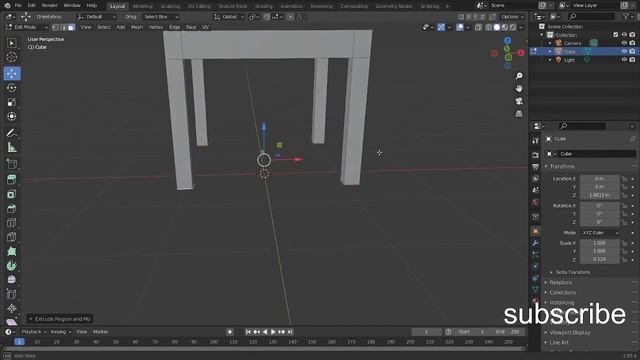Enable face select mode

71,27
